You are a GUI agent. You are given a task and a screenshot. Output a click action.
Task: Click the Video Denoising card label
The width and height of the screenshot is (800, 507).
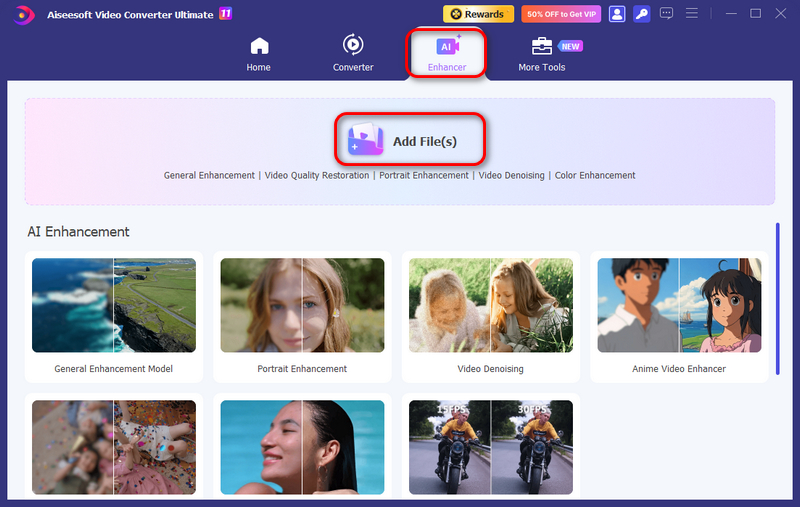pyautogui.click(x=490, y=369)
